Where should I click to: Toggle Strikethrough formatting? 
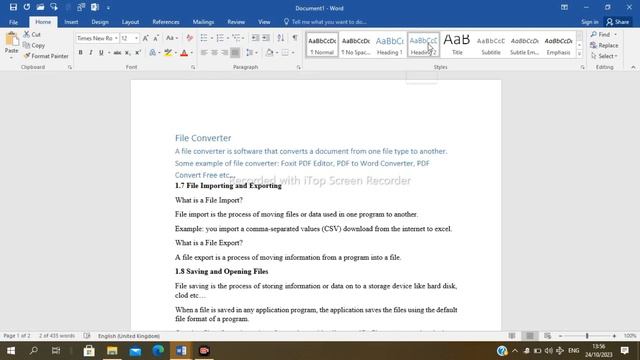[x=117, y=53]
